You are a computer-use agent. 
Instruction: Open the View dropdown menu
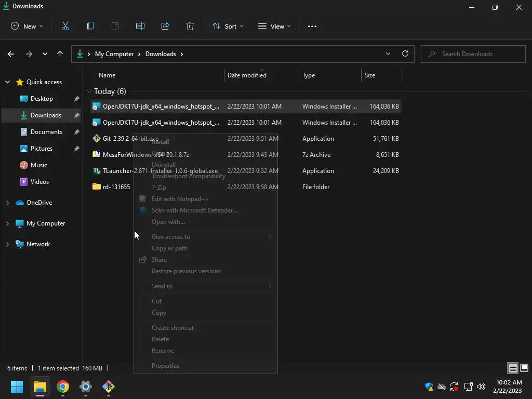coord(274,26)
